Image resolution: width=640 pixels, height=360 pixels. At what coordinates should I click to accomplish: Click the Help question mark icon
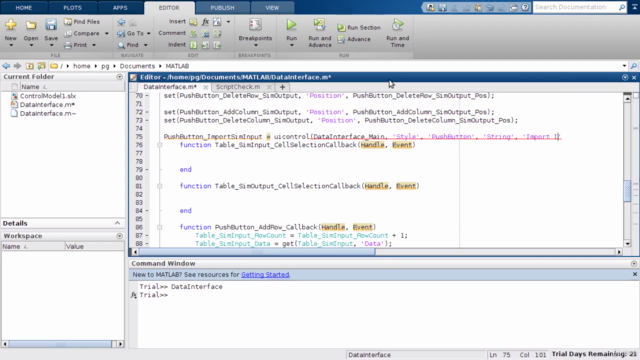[525, 7]
